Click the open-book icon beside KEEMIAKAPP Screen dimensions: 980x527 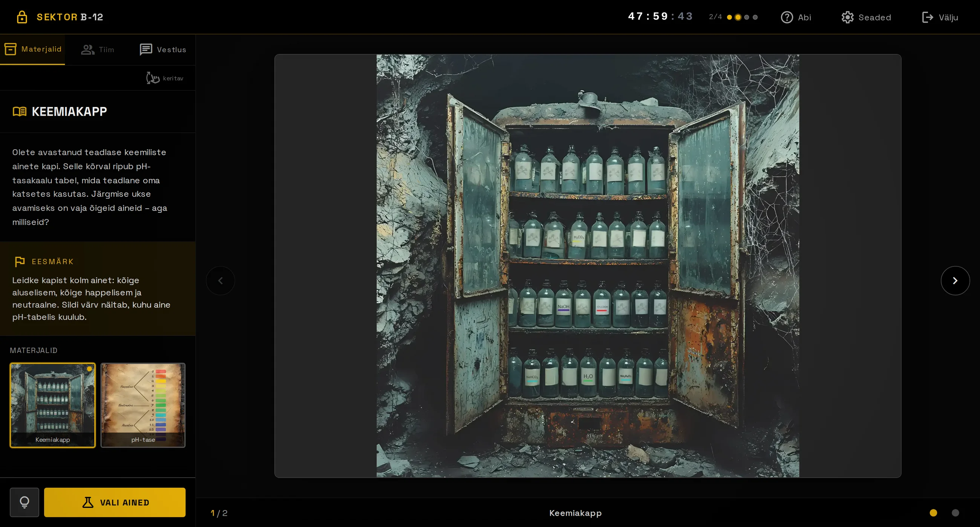[19, 112]
